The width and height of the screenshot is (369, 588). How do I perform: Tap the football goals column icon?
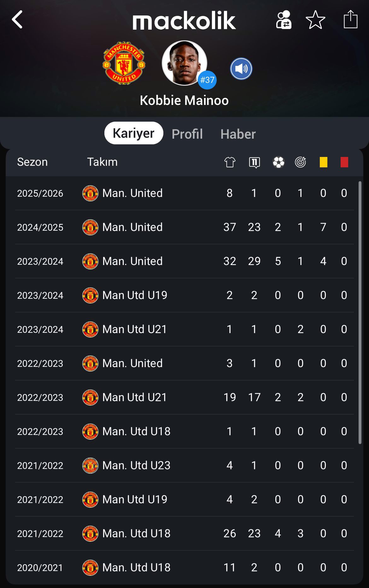(278, 162)
